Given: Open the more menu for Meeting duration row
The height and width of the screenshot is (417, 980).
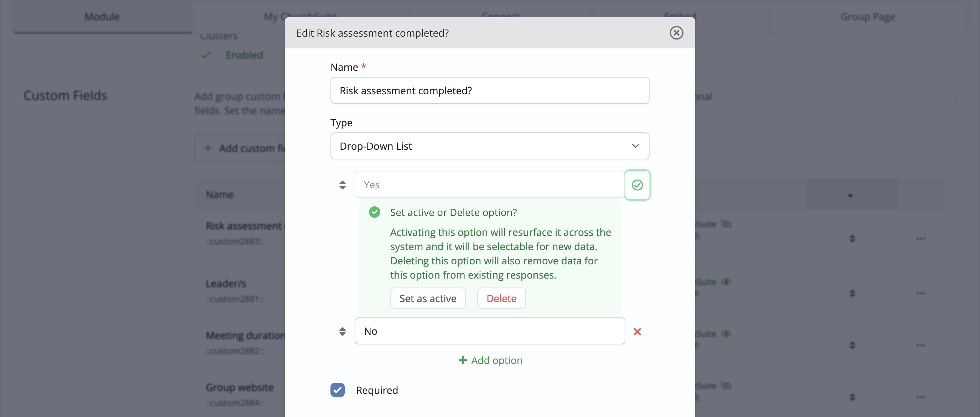Looking at the screenshot, I should 921,345.
